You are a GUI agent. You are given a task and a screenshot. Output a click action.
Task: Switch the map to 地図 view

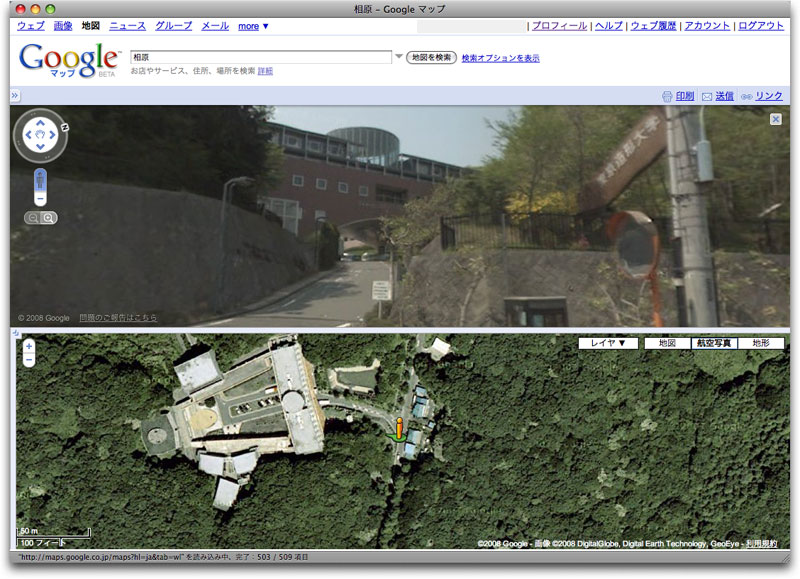(x=667, y=343)
